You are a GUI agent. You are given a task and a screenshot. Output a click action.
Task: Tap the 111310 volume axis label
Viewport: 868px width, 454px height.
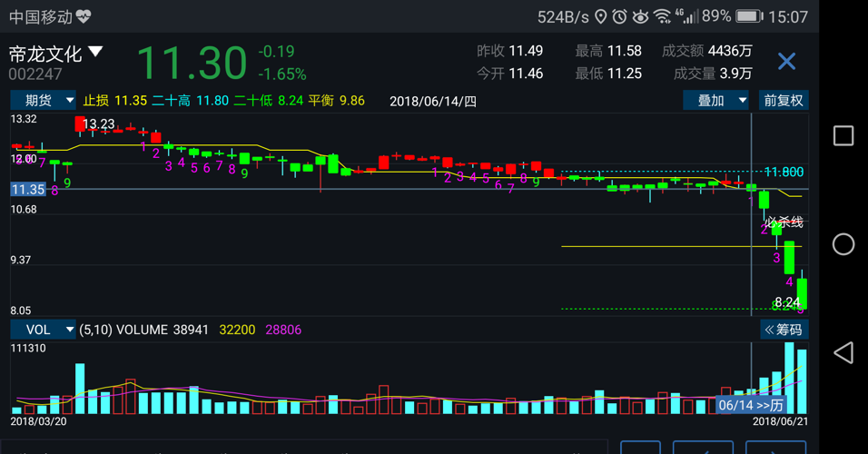coord(28,349)
